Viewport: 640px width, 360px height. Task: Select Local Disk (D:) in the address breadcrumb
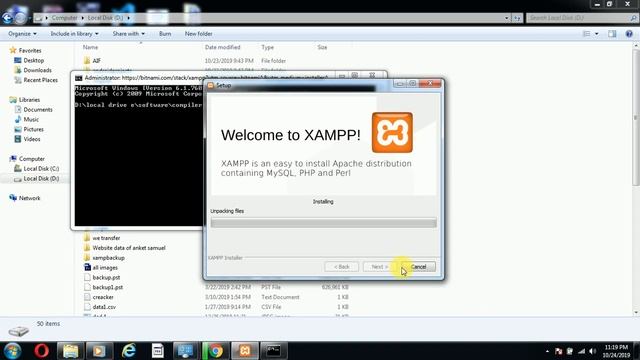click(105, 18)
